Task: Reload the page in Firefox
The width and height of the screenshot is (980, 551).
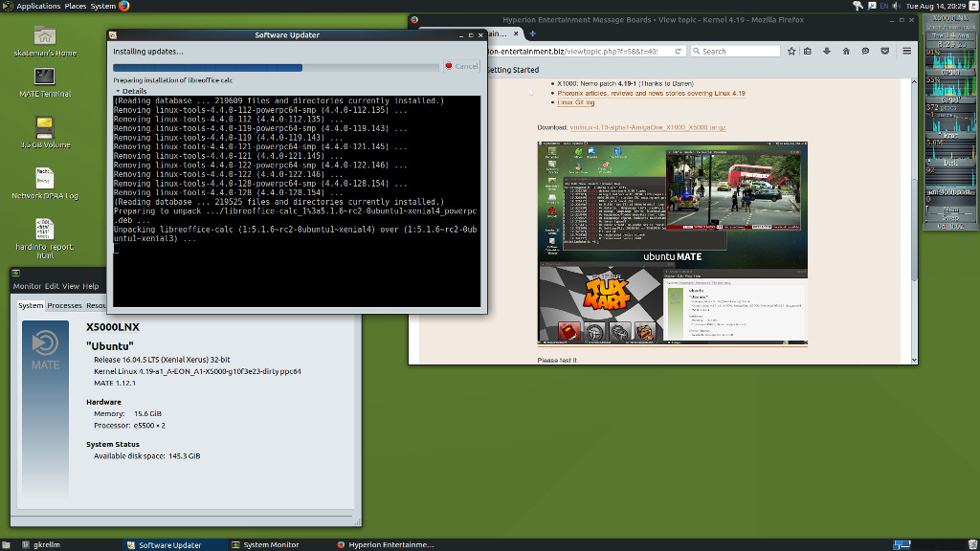Action: click(x=678, y=52)
